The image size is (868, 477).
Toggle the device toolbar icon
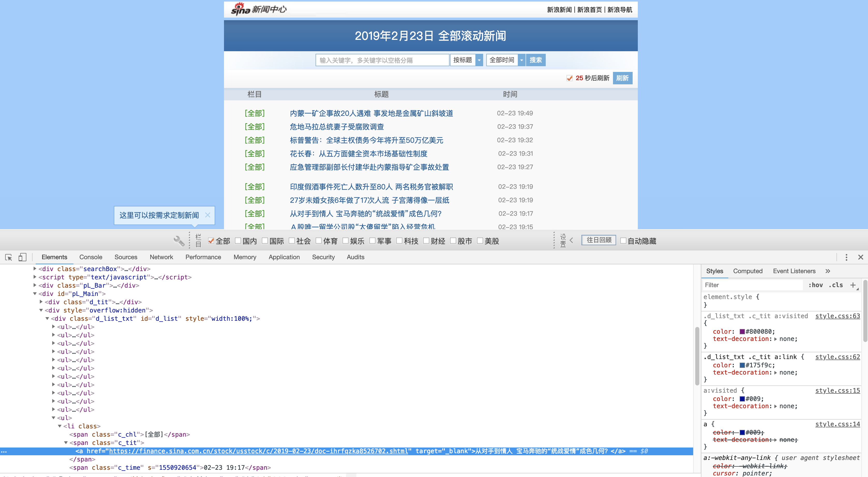pyautogui.click(x=22, y=257)
